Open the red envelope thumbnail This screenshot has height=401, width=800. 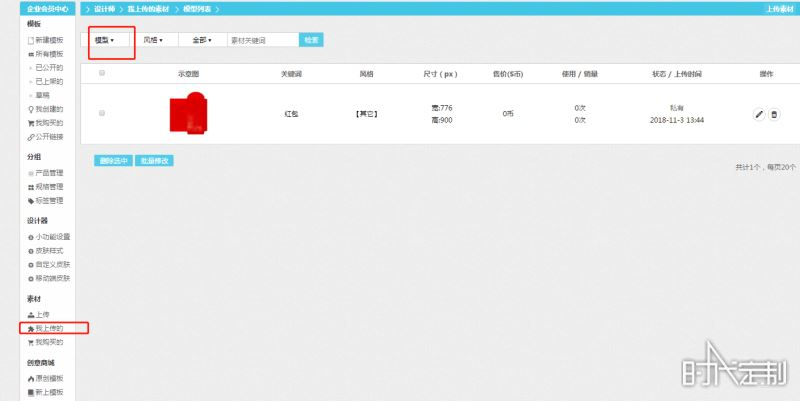click(188, 113)
